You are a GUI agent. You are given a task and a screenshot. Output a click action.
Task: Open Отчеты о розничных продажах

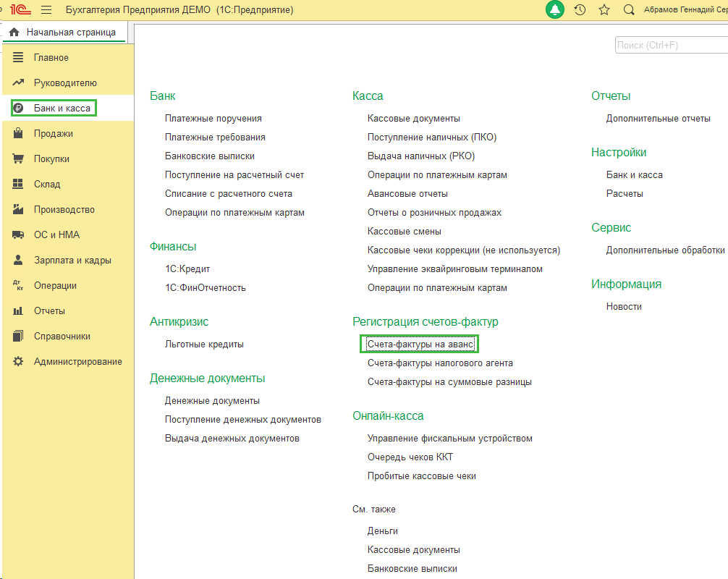[435, 213]
